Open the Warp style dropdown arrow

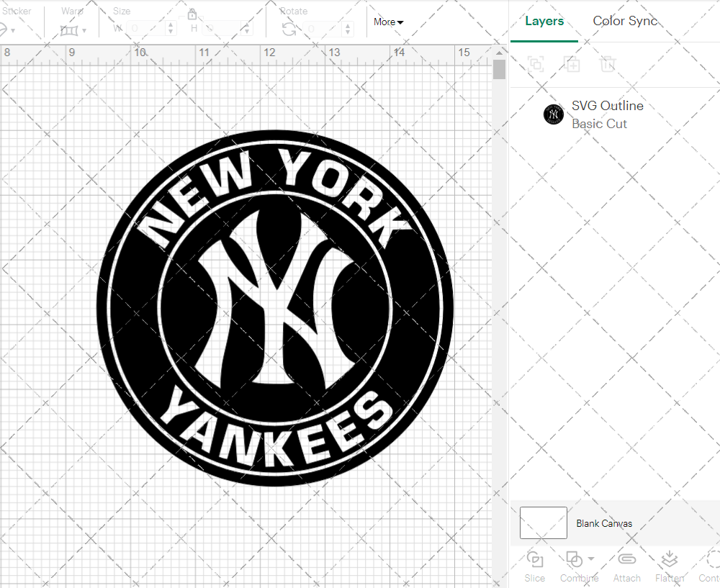[84, 30]
